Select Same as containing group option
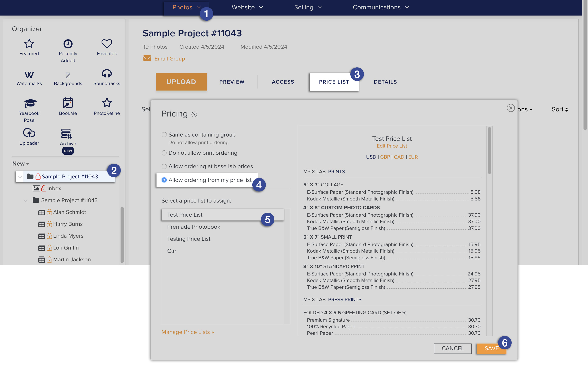The image size is (588, 366). [164, 135]
